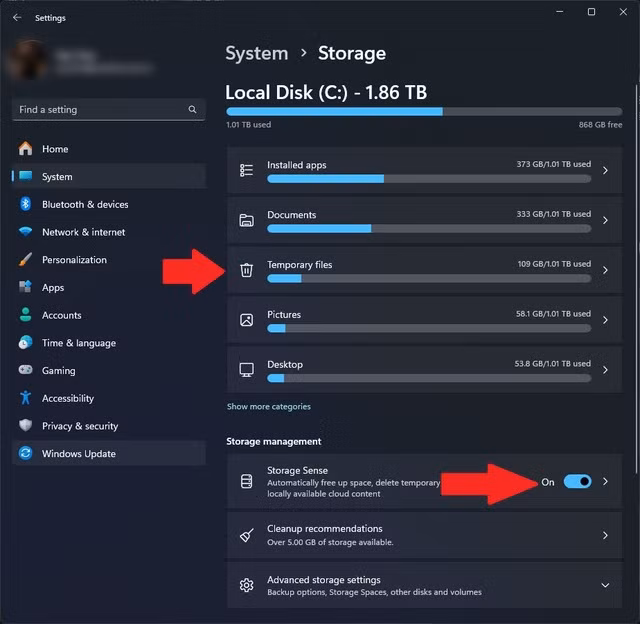Click Storage Sense title text
The width and height of the screenshot is (640, 624).
pyautogui.click(x=297, y=470)
